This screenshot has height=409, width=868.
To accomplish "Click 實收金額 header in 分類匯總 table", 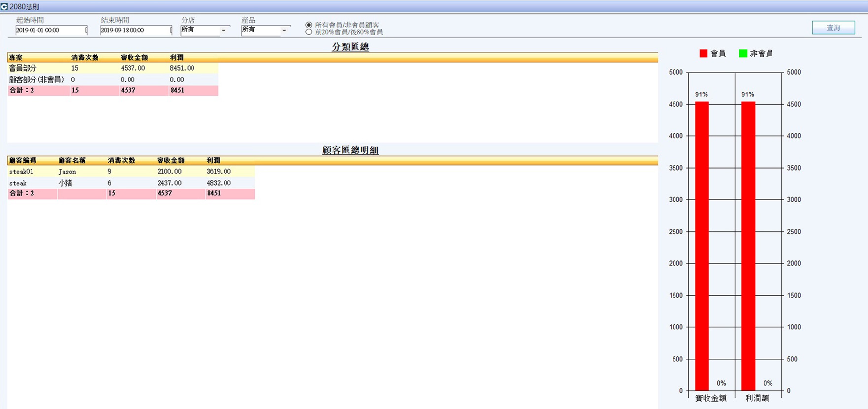I will [x=134, y=58].
